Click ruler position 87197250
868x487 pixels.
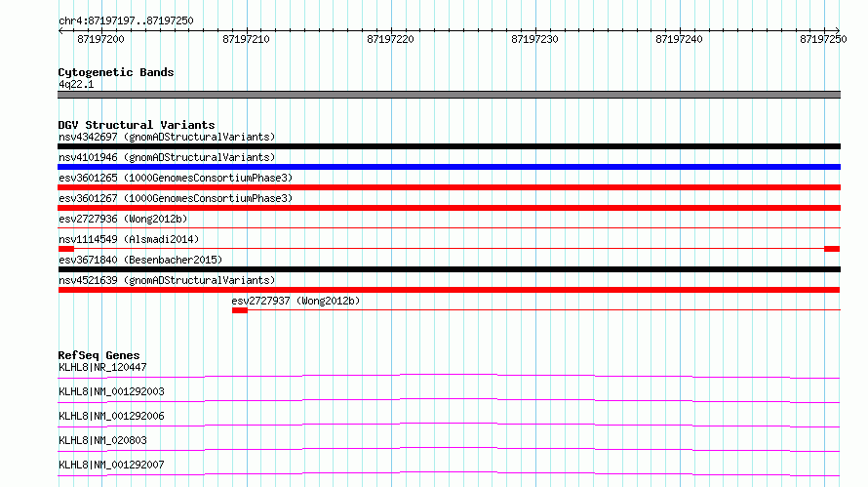click(823, 39)
